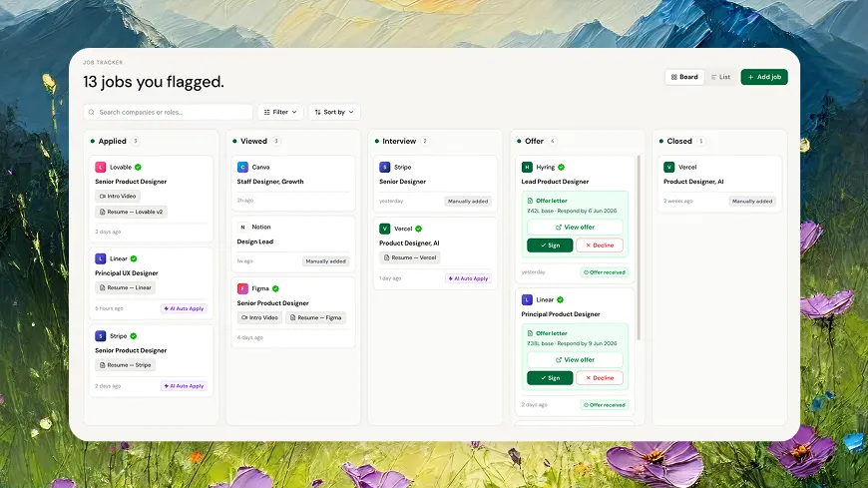Open Resume — Lovable v2 attachment
The width and height of the screenshot is (868, 488).
tap(131, 212)
